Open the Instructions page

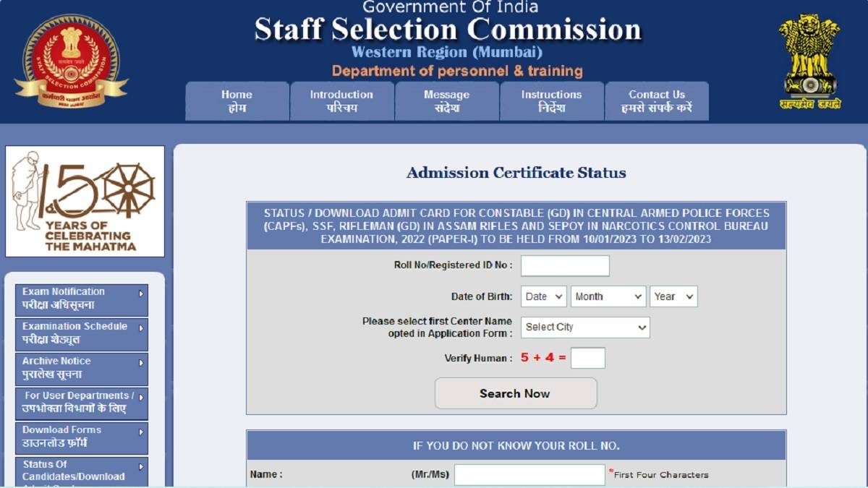tap(551, 101)
